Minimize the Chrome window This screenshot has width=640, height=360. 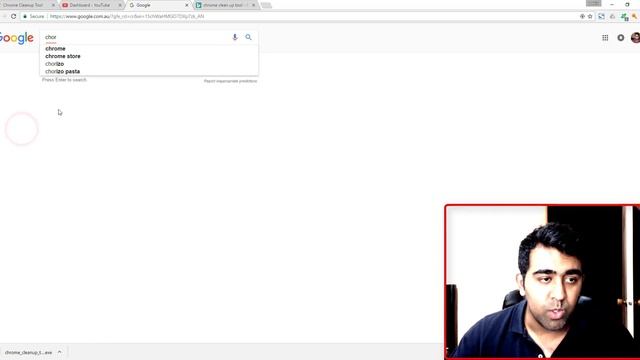pyautogui.click(x=611, y=4)
